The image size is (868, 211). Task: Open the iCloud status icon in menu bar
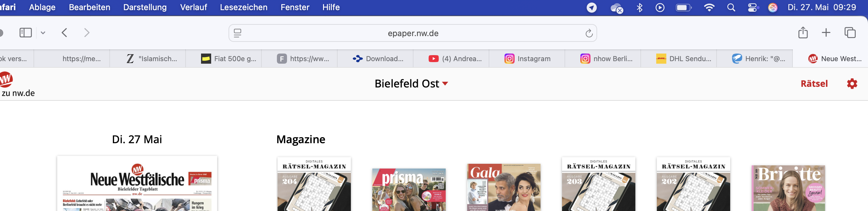click(617, 8)
